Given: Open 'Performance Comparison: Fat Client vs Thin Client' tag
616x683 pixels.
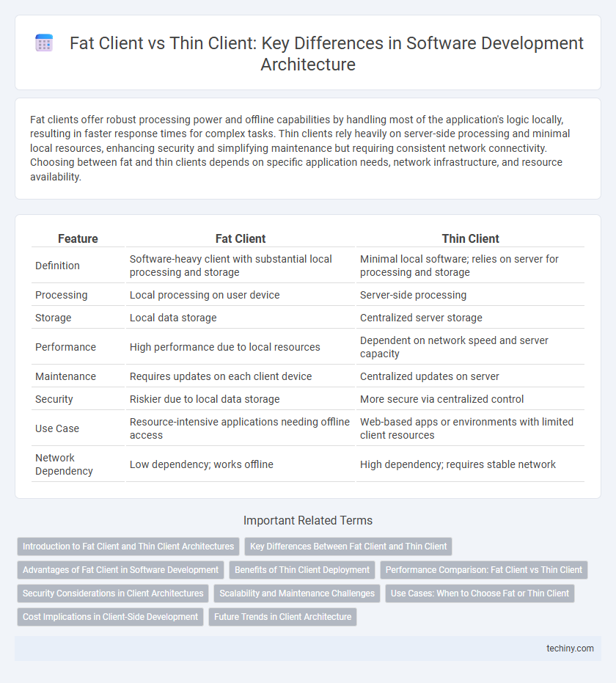Looking at the screenshot, I should (x=484, y=570).
